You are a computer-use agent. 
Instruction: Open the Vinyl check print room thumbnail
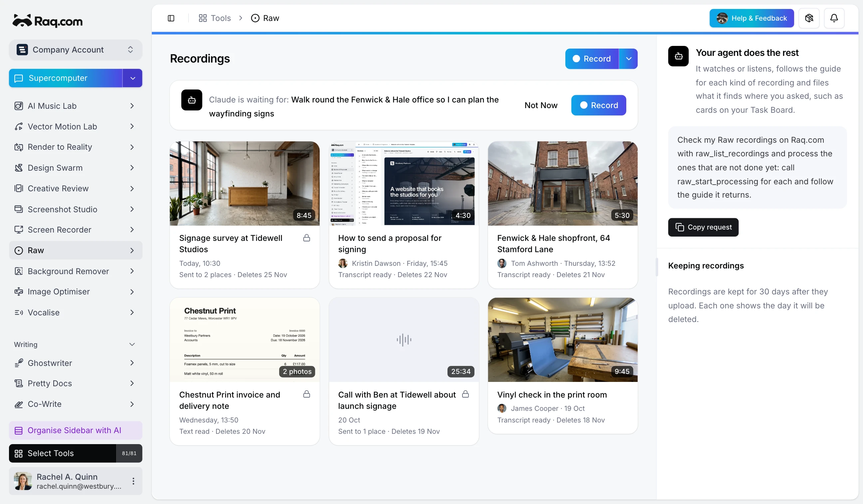point(563,340)
